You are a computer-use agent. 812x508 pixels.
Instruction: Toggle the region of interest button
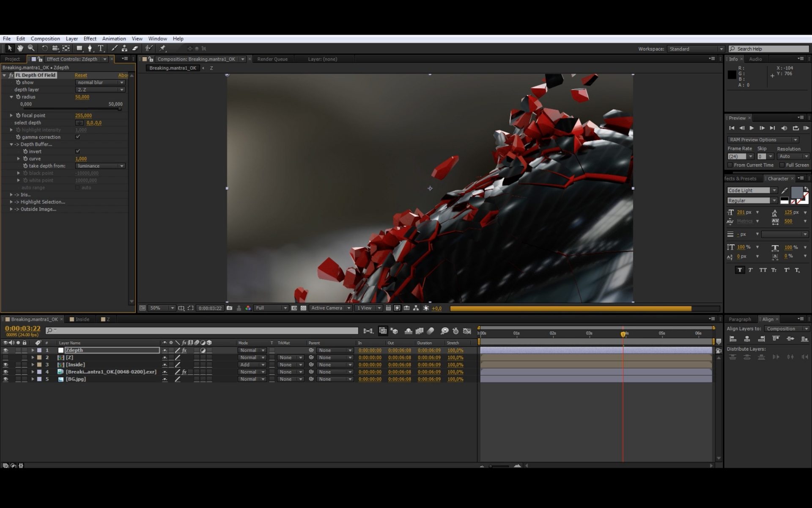pyautogui.click(x=191, y=308)
